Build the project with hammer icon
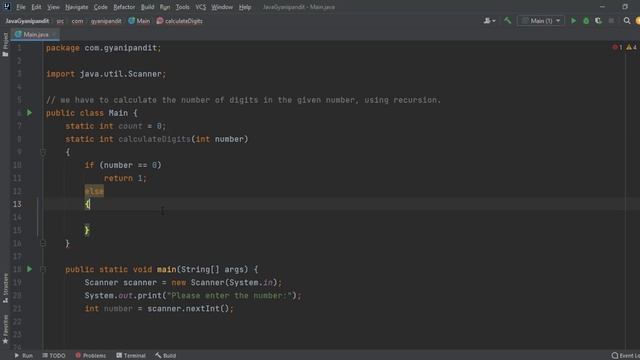 [x=508, y=20]
